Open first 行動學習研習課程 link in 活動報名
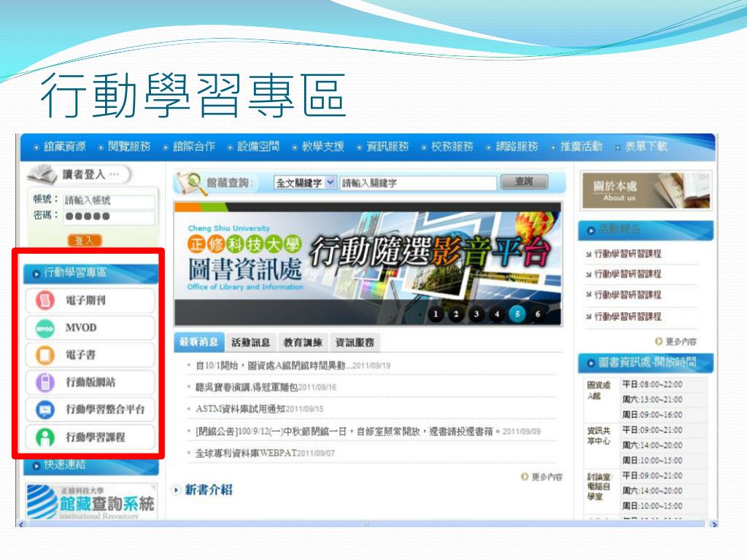This screenshot has height=560, width=747. click(x=627, y=254)
